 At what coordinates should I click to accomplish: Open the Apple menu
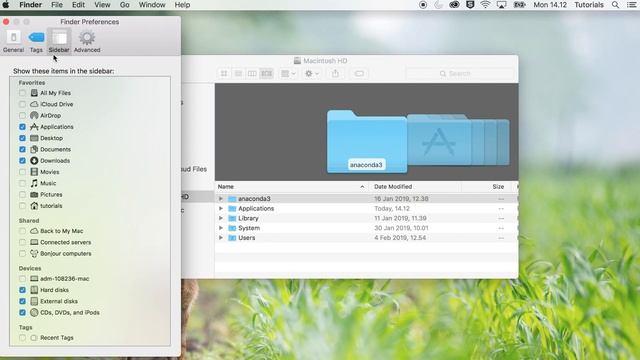pos(6,5)
